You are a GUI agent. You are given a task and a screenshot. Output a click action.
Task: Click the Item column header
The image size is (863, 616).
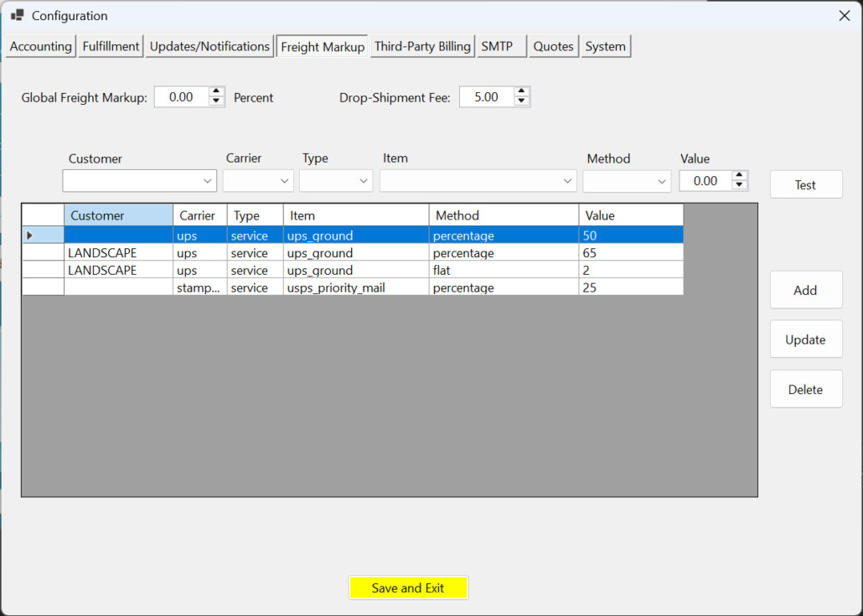click(356, 215)
